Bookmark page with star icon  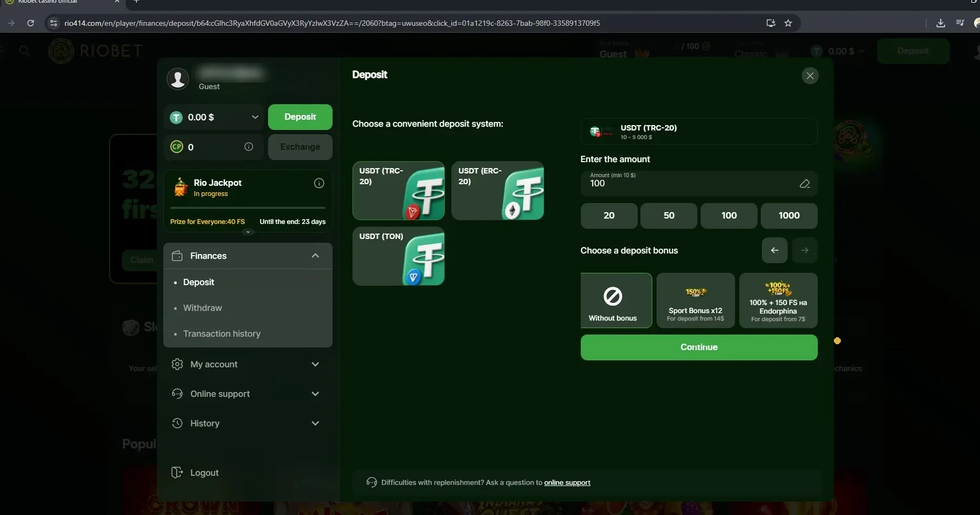pyautogui.click(x=788, y=23)
